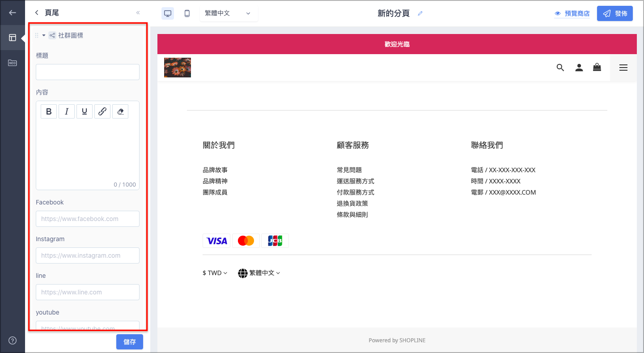
Task: Open the $ TWD currency dropdown
Action: click(215, 273)
